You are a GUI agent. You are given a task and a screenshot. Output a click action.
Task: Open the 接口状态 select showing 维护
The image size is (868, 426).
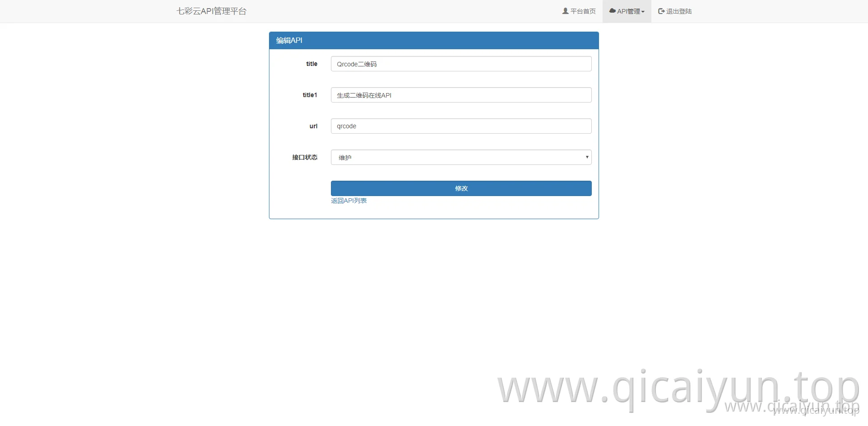(461, 157)
